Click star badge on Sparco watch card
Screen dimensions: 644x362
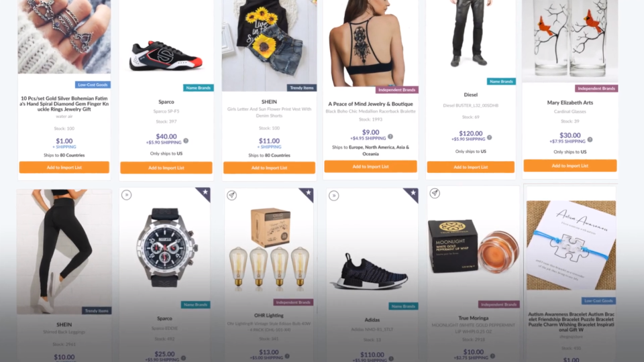(204, 193)
